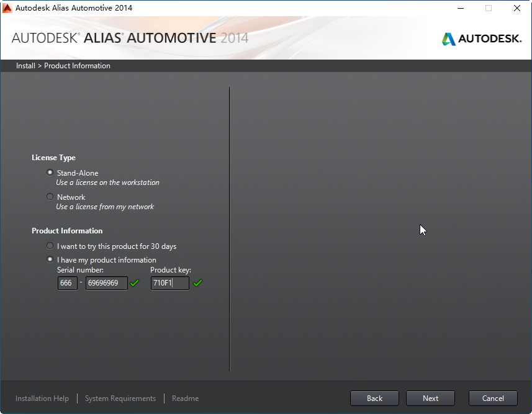Click the 'License Type' heading
The image size is (532, 414).
[53, 158]
